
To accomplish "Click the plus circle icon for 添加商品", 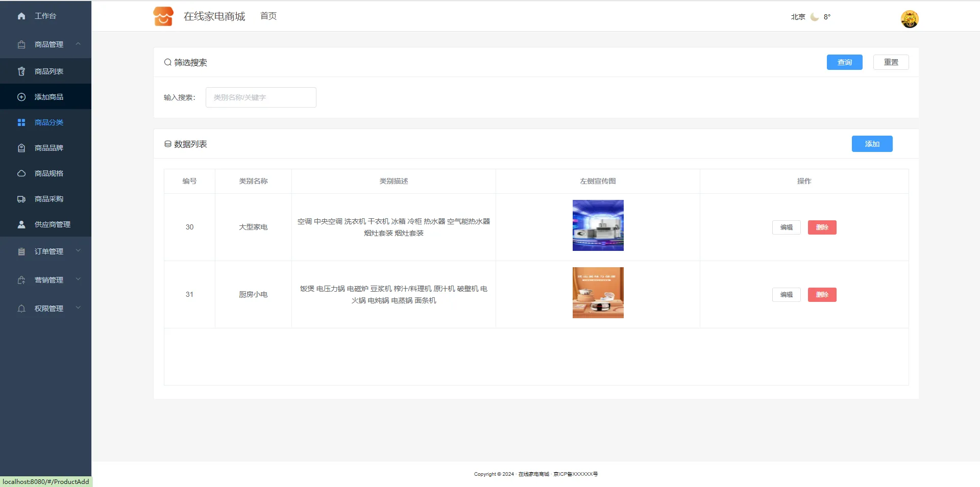I will click(21, 97).
